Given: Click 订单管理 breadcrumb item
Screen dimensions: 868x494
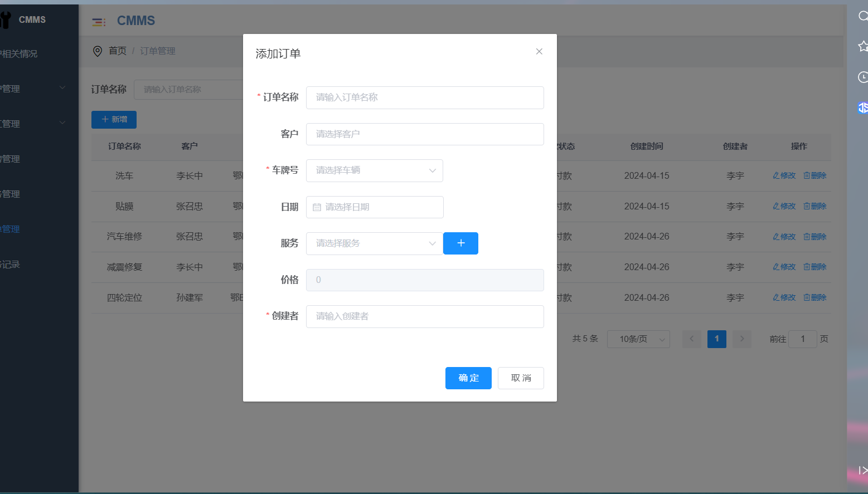Looking at the screenshot, I should 158,51.
